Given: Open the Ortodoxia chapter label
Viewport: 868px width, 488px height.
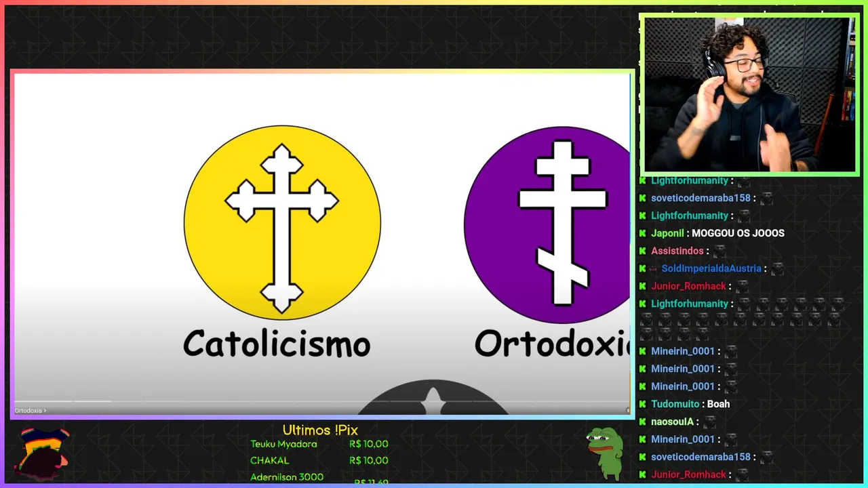Looking at the screenshot, I should pyautogui.click(x=31, y=411).
